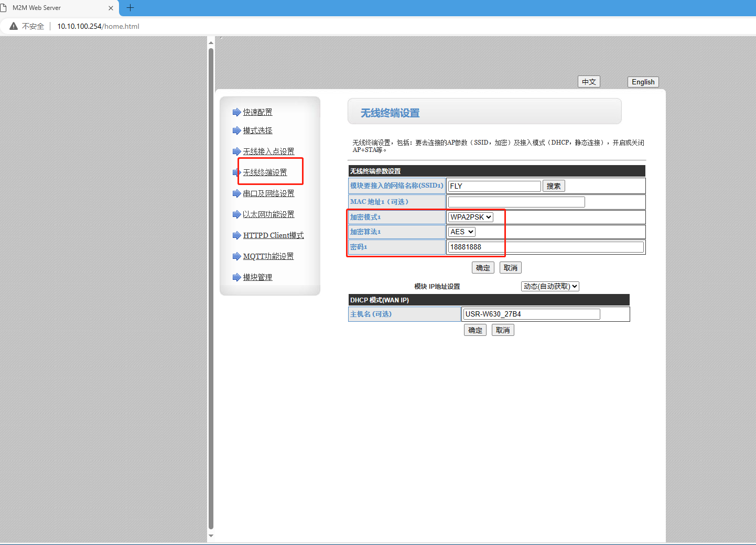Click the empty MAC 地址 input field
The height and width of the screenshot is (545, 756).
coord(516,202)
